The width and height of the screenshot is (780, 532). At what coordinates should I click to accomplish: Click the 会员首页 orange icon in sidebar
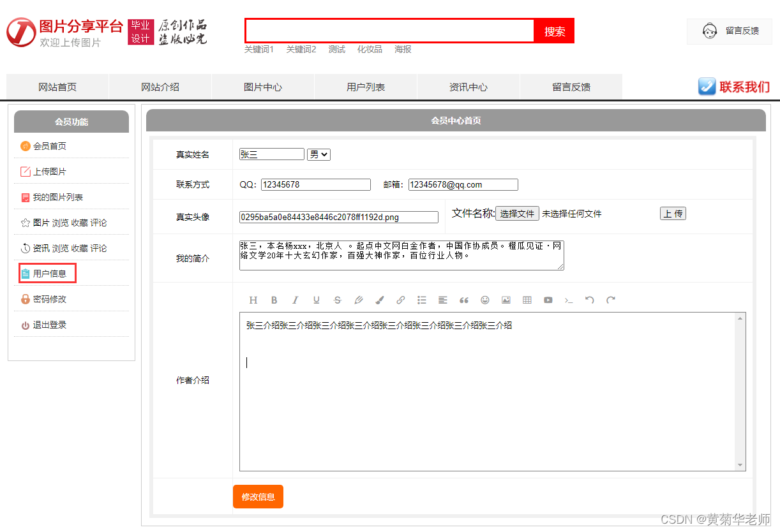coord(26,146)
